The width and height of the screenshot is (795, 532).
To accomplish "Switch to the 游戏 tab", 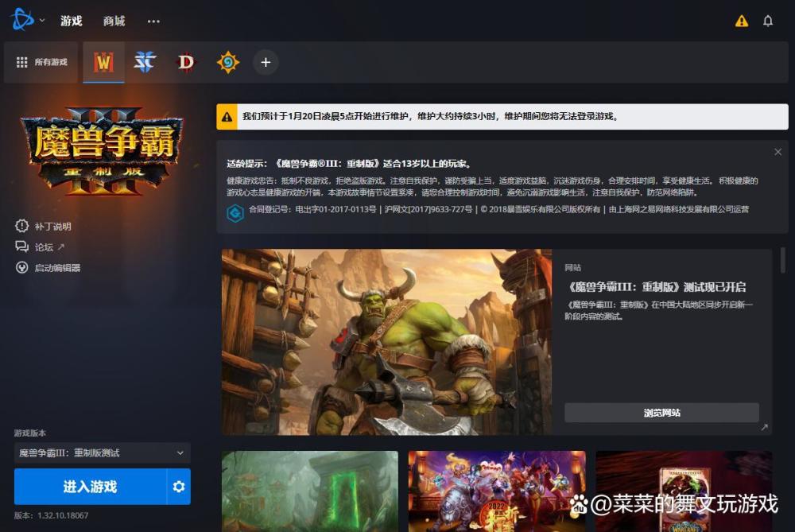I will 72,21.
